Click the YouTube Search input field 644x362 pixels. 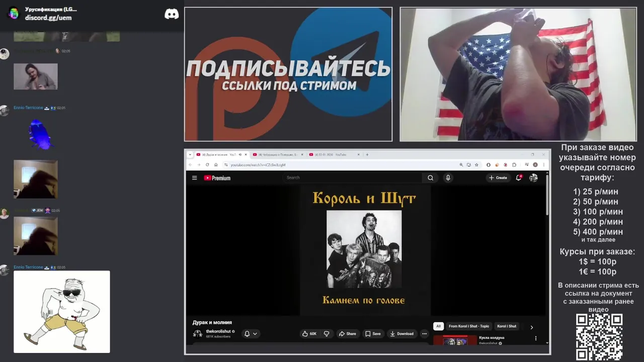(x=353, y=177)
